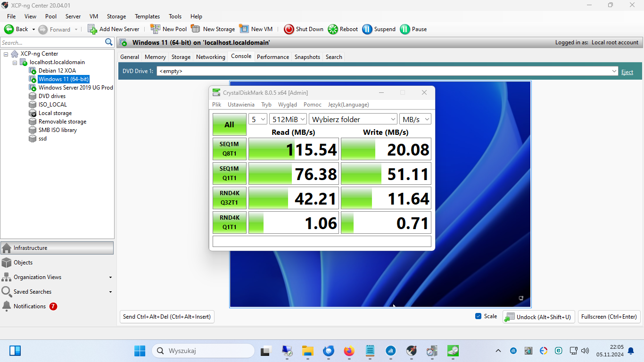Click the notification bell in system tray
This screenshot has height=362, width=644.
[630, 351]
